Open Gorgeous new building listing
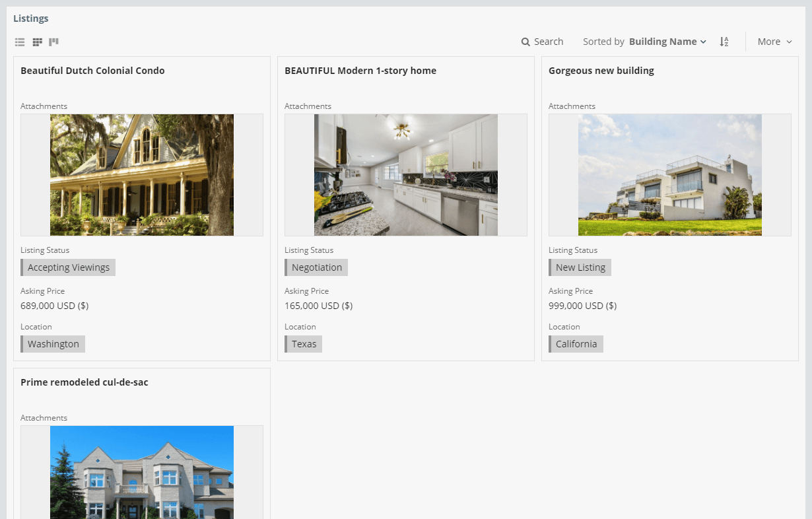 [x=601, y=71]
